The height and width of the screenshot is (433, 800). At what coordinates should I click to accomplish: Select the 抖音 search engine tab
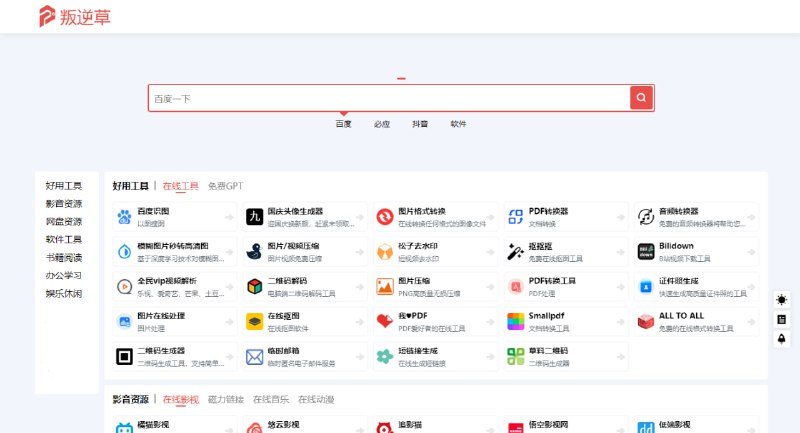coord(420,124)
